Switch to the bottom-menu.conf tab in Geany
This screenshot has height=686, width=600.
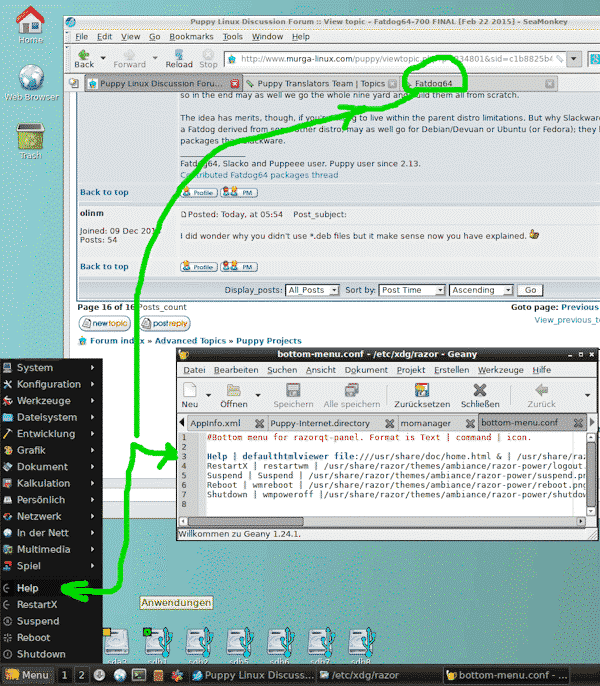519,423
